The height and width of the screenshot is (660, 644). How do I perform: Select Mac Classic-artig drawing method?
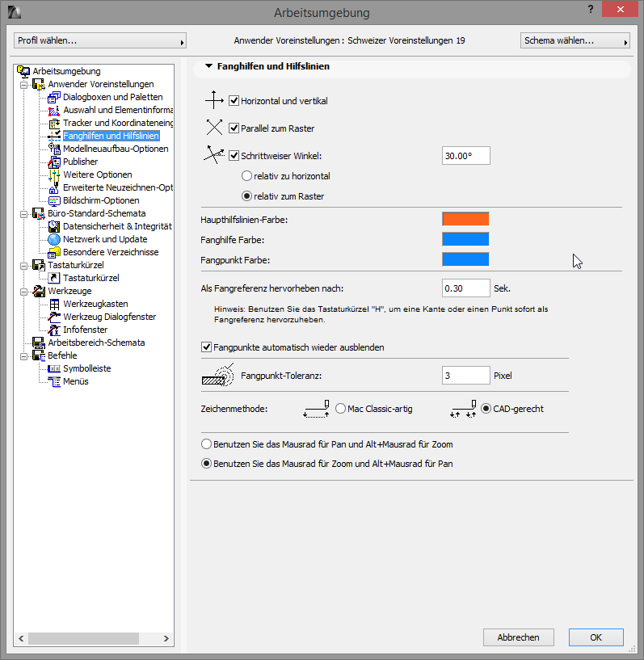coord(340,409)
